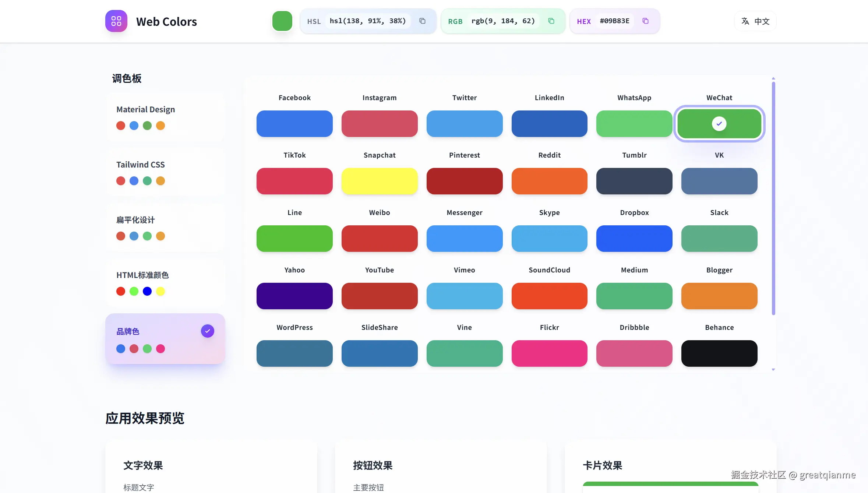Select the Tailwind CSS palette
Image resolution: width=868 pixels, height=493 pixels.
click(165, 172)
